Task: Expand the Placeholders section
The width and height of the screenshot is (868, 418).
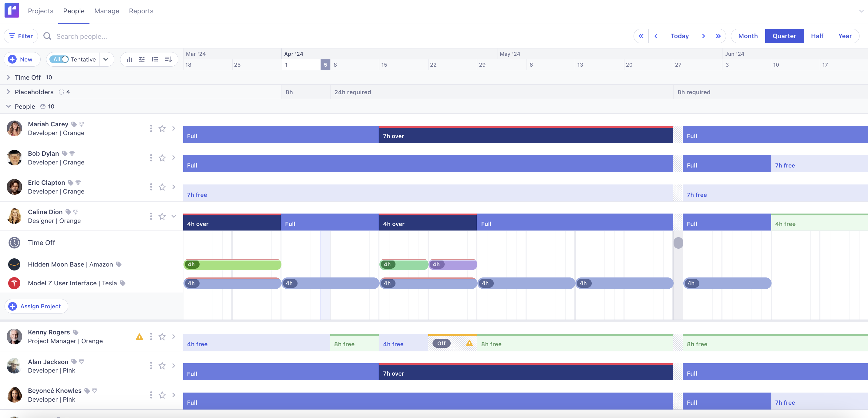Action: [x=8, y=91]
